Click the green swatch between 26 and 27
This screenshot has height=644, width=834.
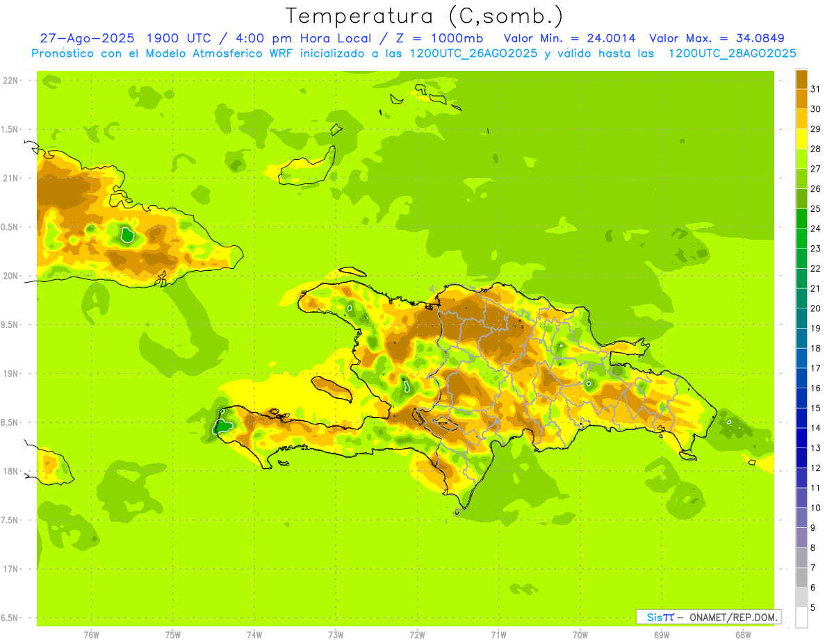pos(801,179)
